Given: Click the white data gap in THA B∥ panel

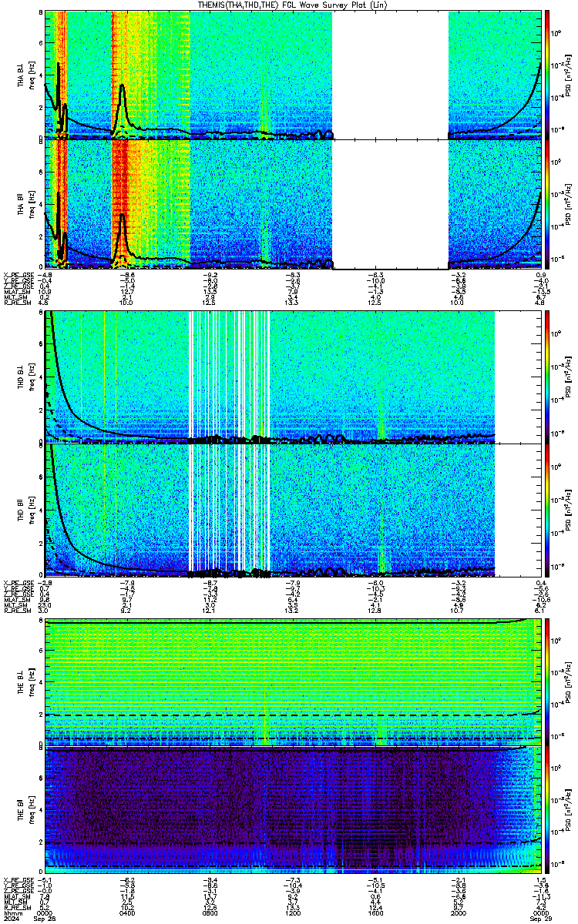Looking at the screenshot, I should point(391,203).
